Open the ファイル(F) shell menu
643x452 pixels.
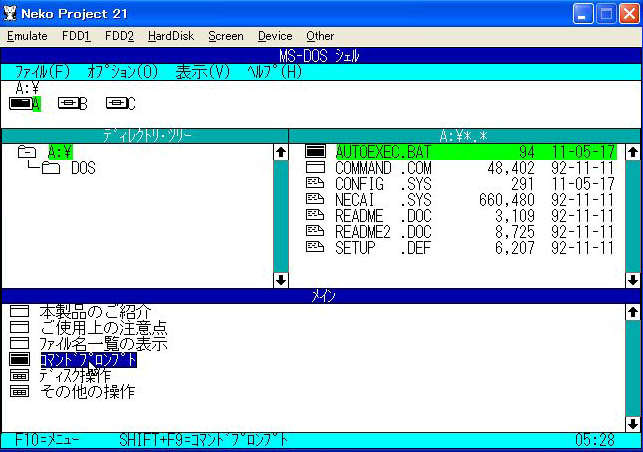tap(42, 72)
